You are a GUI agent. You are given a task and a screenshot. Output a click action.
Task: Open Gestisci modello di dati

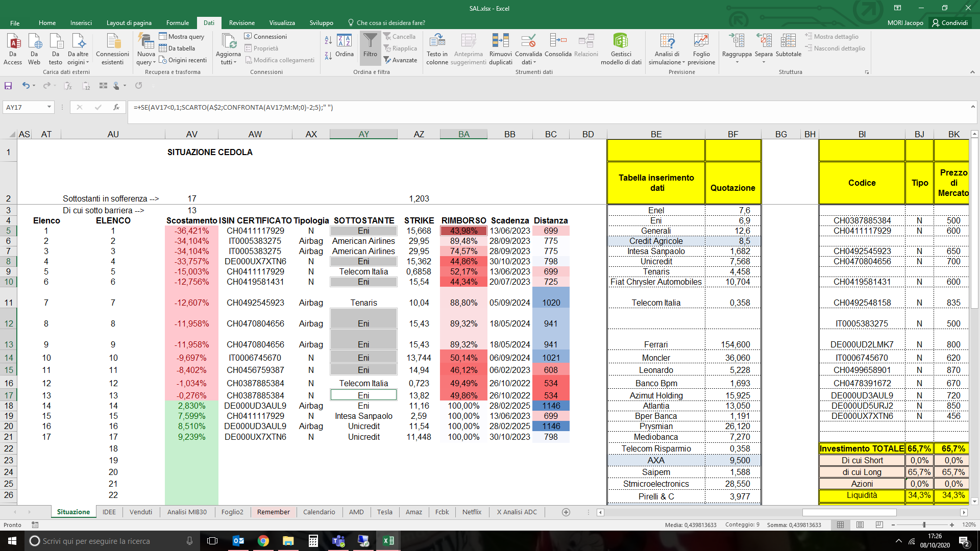point(621,49)
